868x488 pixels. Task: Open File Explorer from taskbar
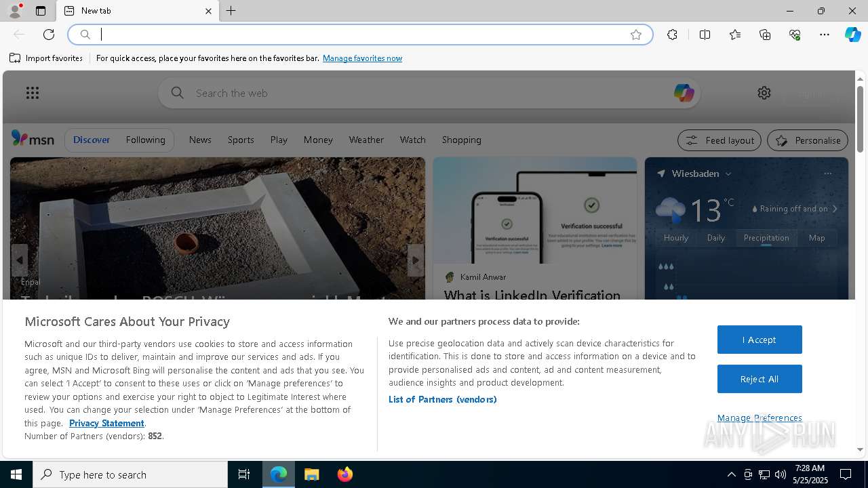click(311, 474)
